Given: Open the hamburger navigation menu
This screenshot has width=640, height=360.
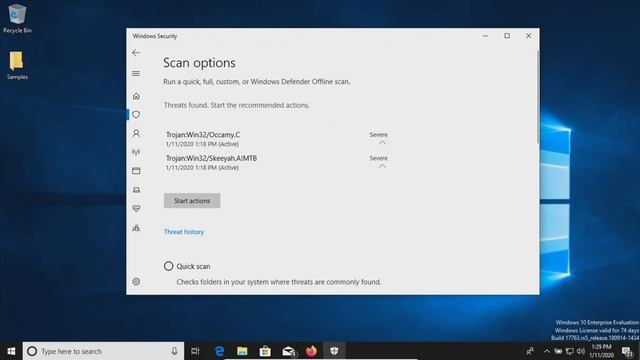Looking at the screenshot, I should tap(136, 73).
